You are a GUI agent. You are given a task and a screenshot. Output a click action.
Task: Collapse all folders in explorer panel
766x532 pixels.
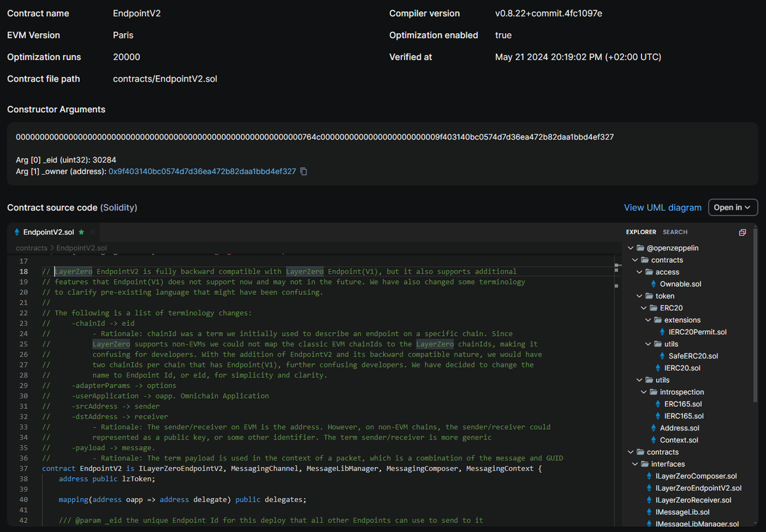click(x=742, y=232)
